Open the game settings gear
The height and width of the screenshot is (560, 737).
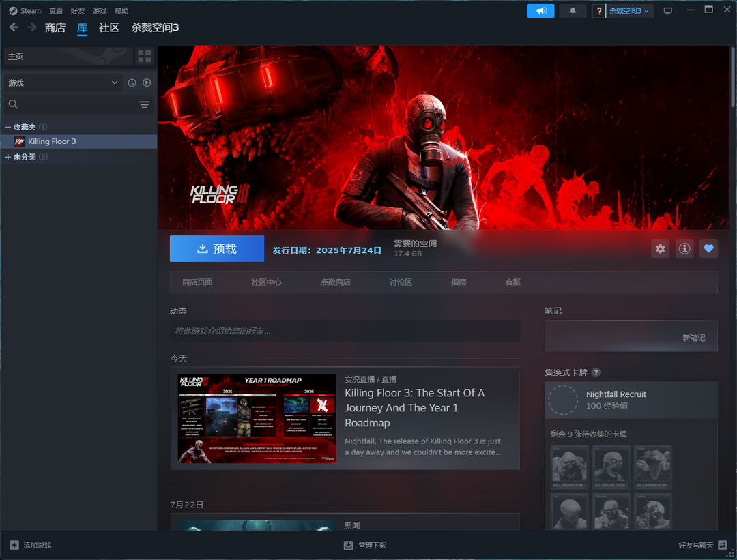point(661,248)
